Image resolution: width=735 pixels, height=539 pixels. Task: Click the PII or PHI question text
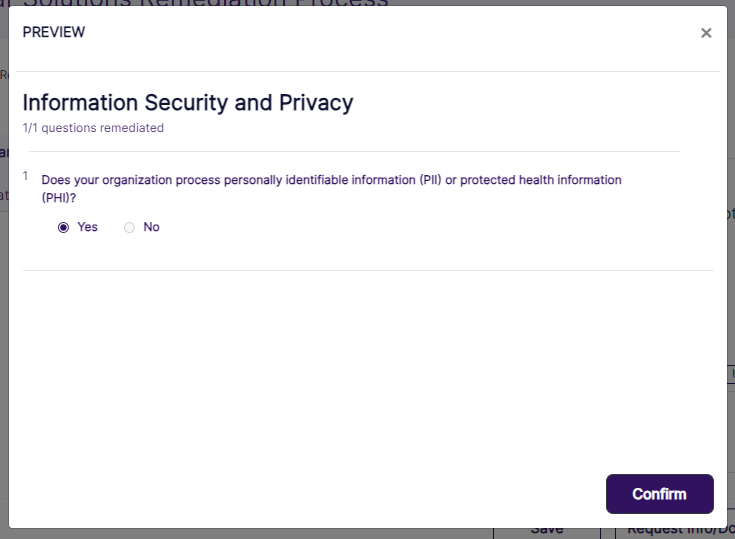[x=331, y=180]
